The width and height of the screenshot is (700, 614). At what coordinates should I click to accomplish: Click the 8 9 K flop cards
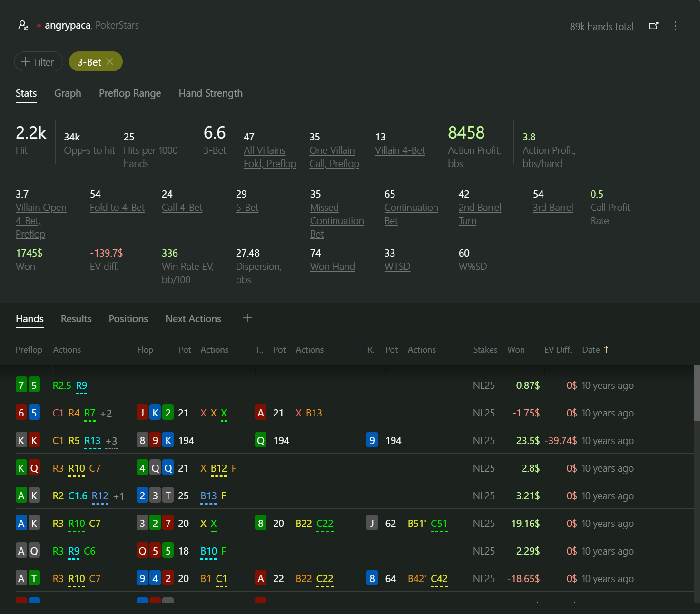click(x=155, y=440)
